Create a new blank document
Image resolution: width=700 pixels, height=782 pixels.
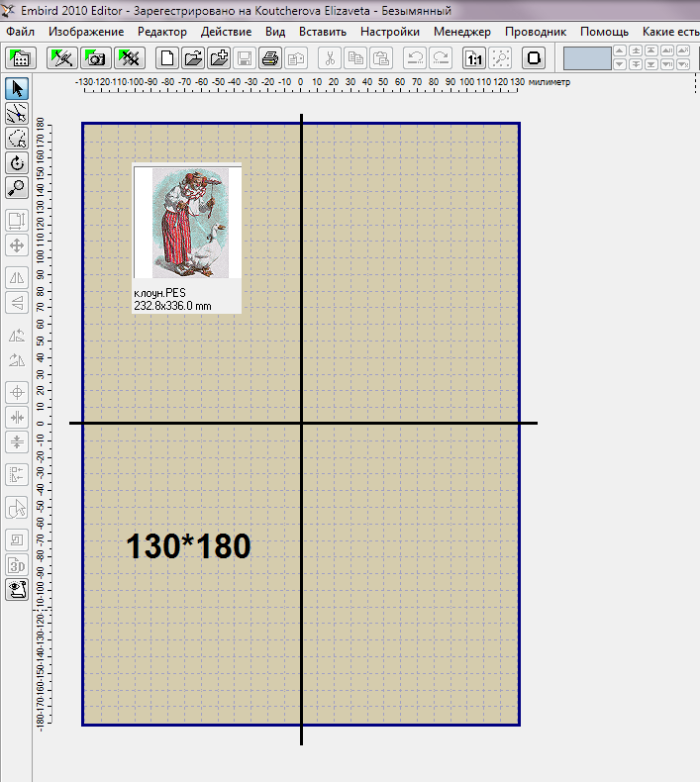pyautogui.click(x=169, y=58)
